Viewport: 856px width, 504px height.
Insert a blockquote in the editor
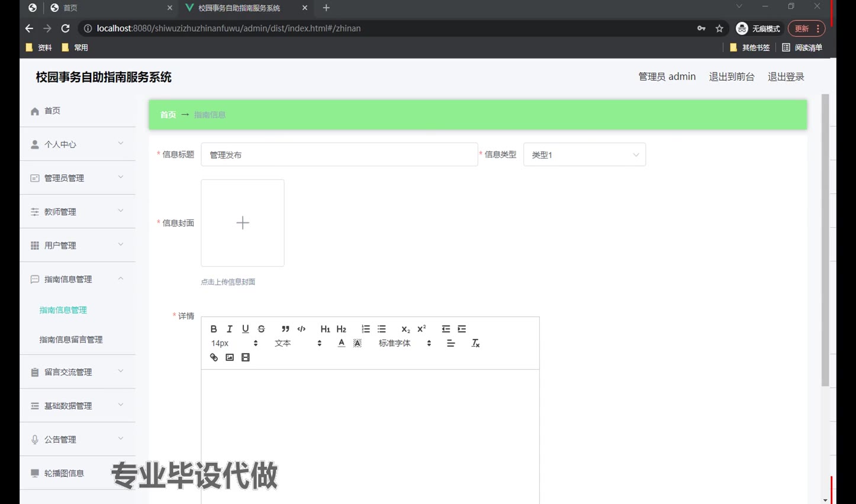pyautogui.click(x=285, y=329)
